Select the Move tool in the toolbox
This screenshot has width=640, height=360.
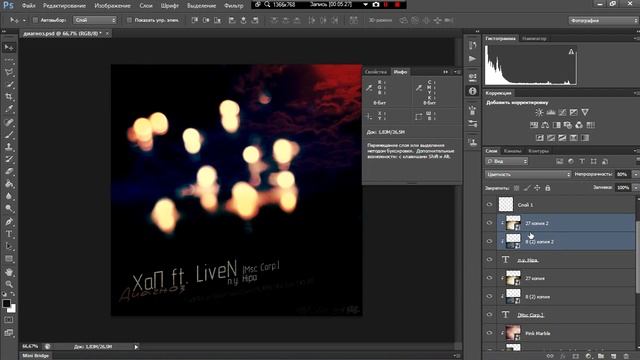pos(9,48)
